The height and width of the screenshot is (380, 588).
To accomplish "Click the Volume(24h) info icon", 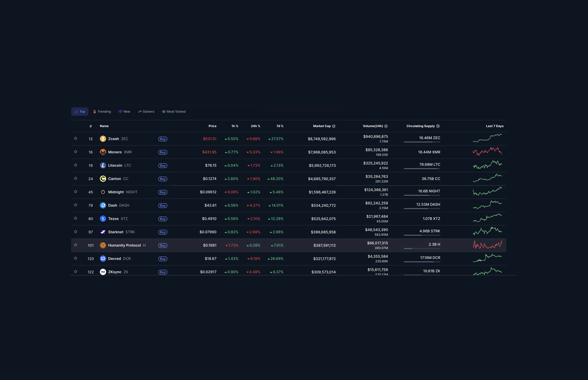I will click(x=386, y=126).
